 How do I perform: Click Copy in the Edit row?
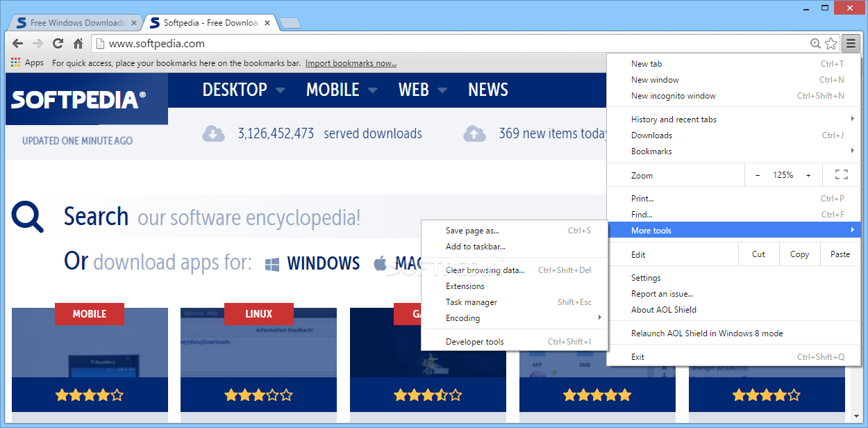[799, 254]
